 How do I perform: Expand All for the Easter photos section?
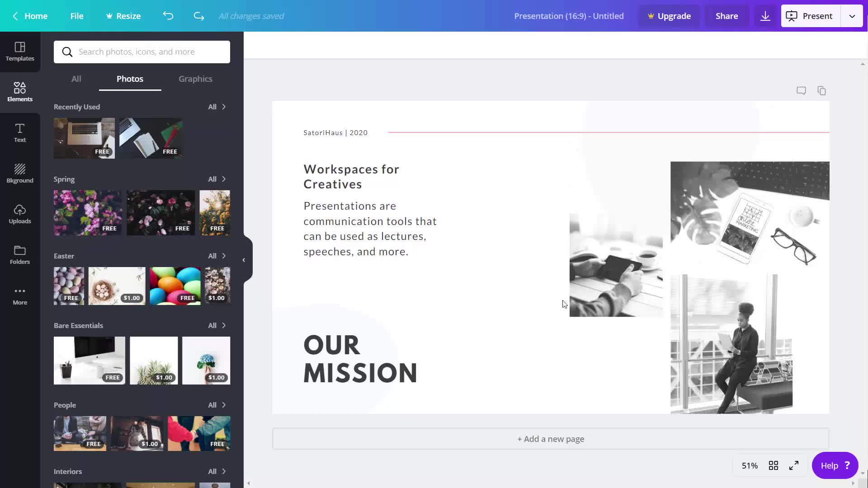tap(217, 256)
